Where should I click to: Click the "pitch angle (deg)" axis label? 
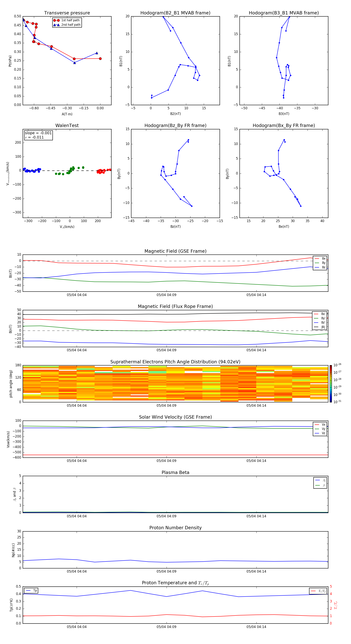11,383
